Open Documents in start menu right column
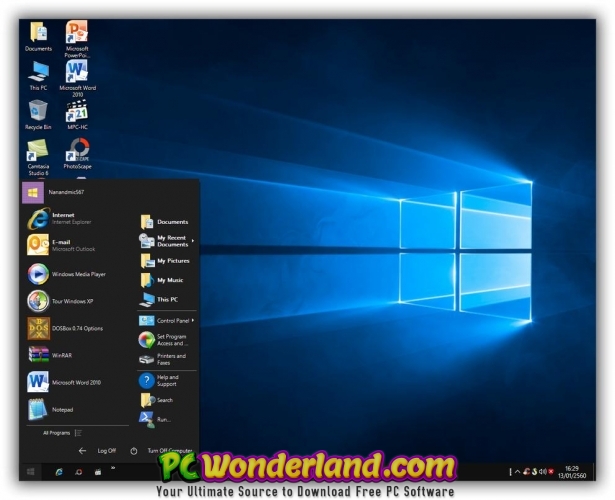615x500 pixels. coord(164,222)
